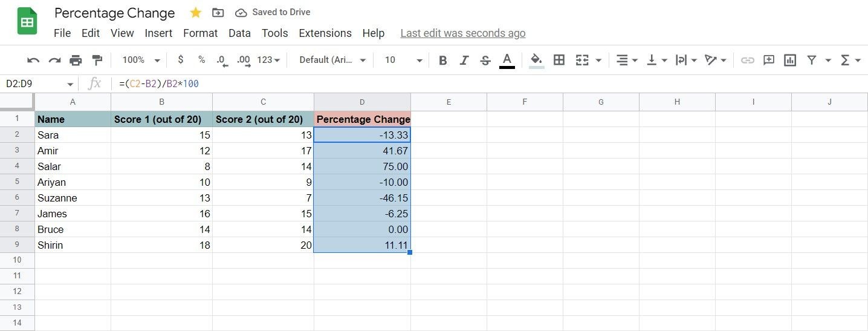The width and height of the screenshot is (868, 331).
Task: Star the Percentage Change document
Action: click(x=195, y=13)
